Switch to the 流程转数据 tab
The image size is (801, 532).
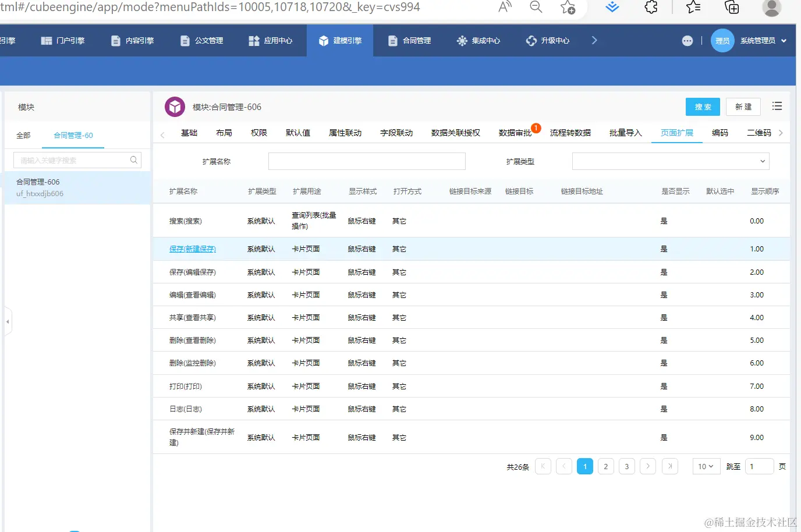click(570, 133)
